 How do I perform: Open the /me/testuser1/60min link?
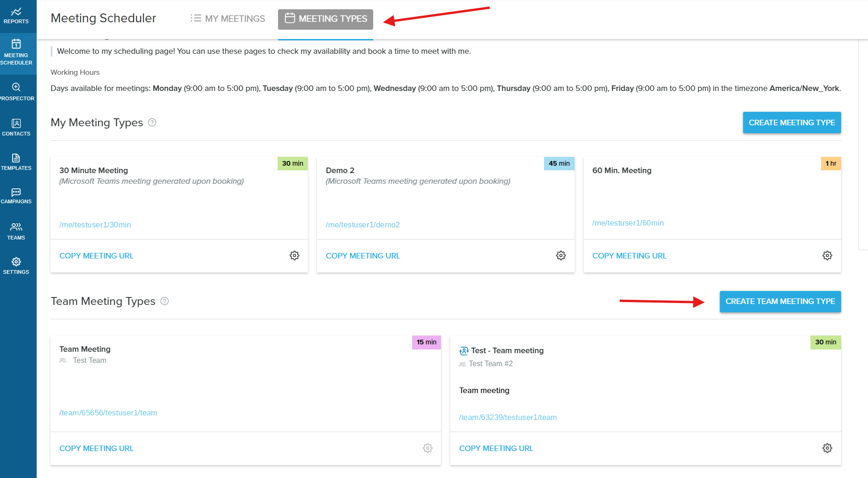628,223
